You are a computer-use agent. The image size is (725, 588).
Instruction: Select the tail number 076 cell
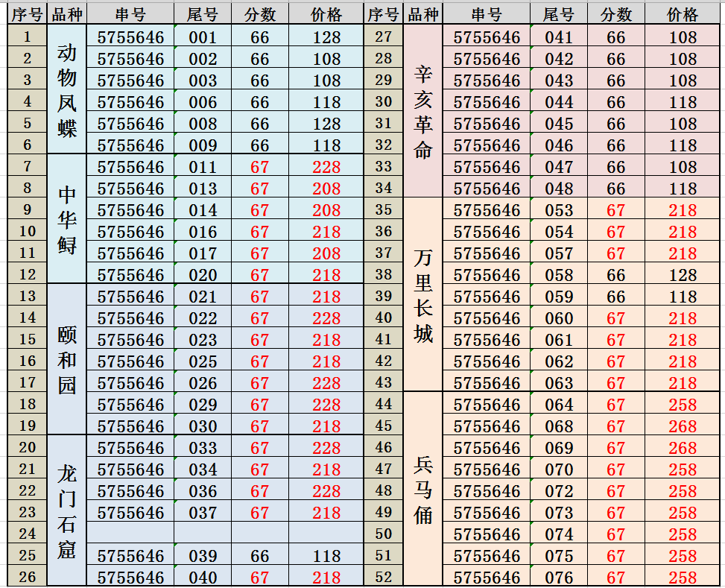pyautogui.click(x=558, y=578)
